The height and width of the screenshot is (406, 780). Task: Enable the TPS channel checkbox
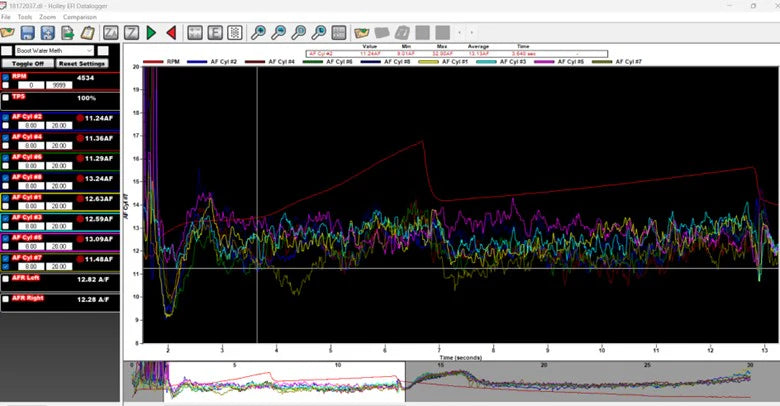pos(6,98)
